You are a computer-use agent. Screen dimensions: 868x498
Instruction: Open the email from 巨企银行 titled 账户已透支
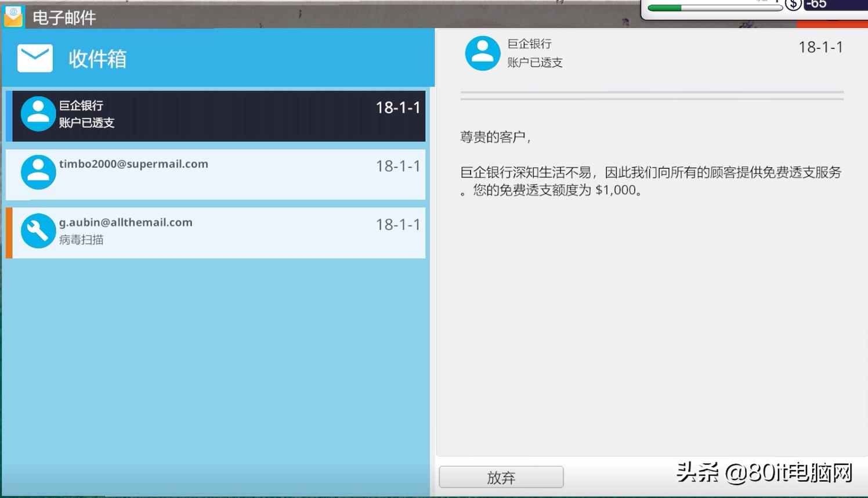click(x=215, y=115)
